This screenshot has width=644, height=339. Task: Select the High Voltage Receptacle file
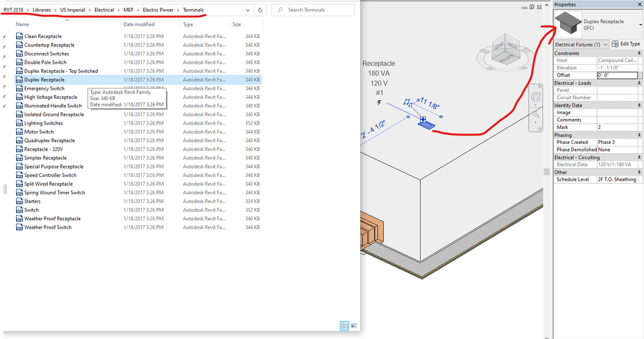(x=50, y=97)
